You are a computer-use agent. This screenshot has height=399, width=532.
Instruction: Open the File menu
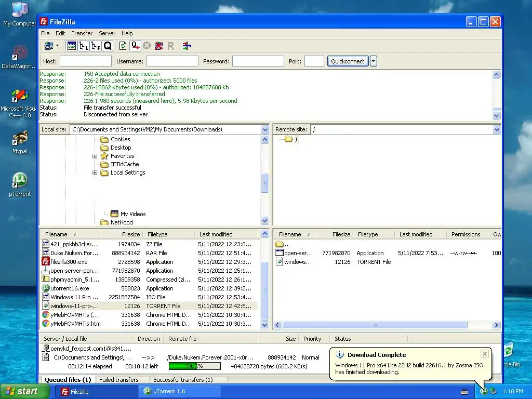coord(45,33)
